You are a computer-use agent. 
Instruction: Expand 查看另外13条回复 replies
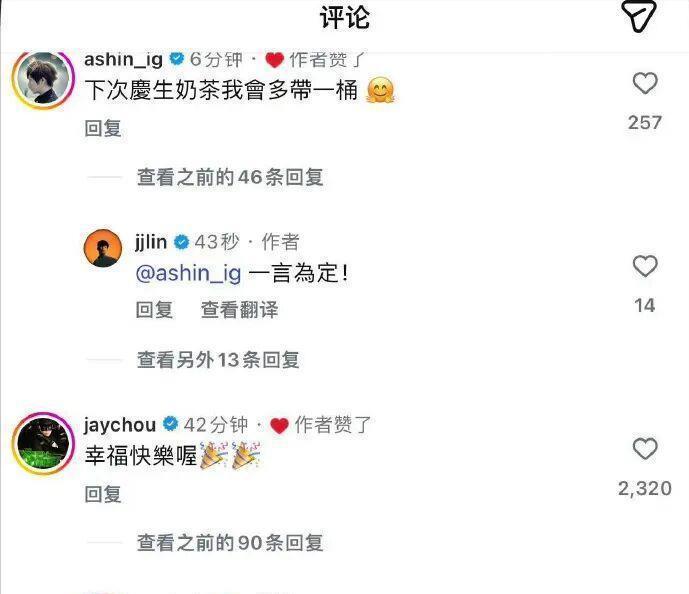(x=218, y=360)
